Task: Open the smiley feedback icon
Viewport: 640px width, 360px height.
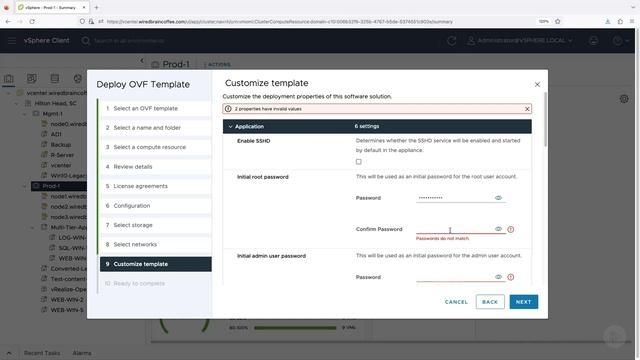Action: pyautogui.click(x=593, y=41)
